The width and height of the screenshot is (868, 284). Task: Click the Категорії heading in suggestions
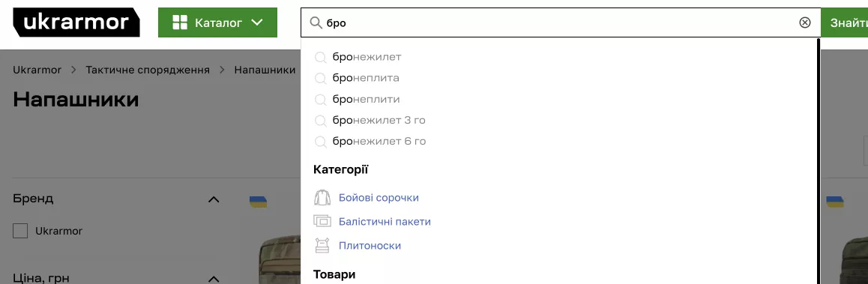[340, 169]
